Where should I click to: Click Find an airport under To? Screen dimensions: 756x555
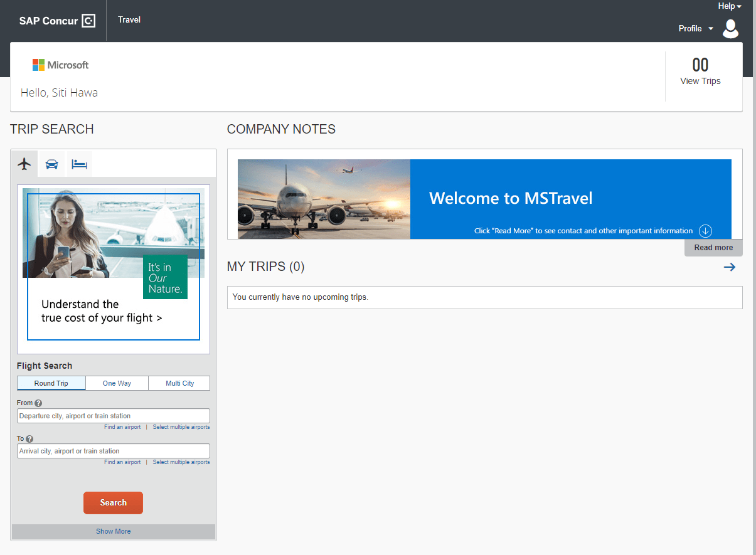coord(122,462)
